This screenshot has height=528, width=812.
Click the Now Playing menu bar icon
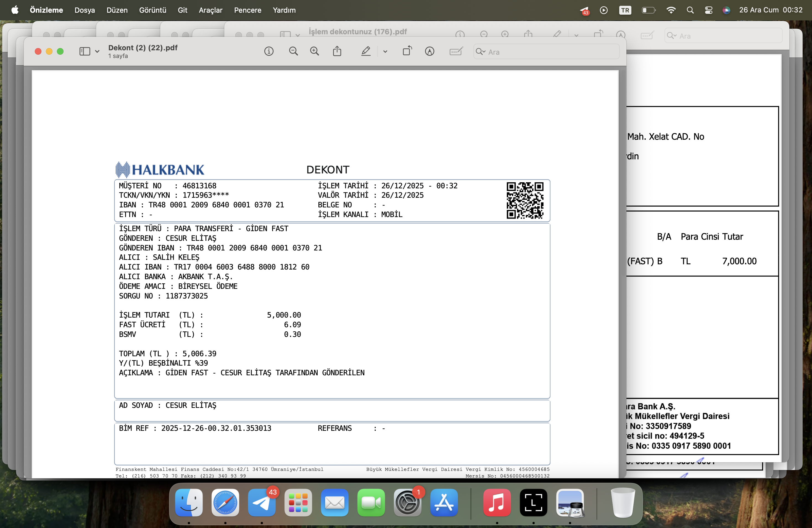coord(603,10)
